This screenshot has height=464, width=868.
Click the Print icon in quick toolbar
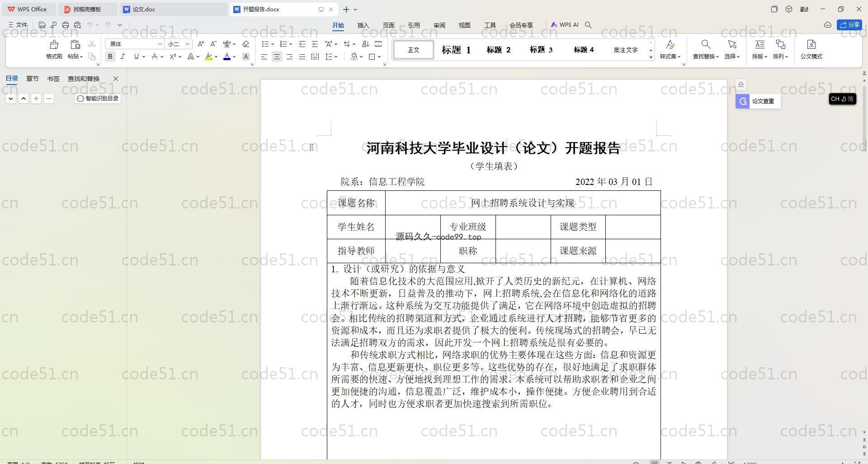[66, 25]
